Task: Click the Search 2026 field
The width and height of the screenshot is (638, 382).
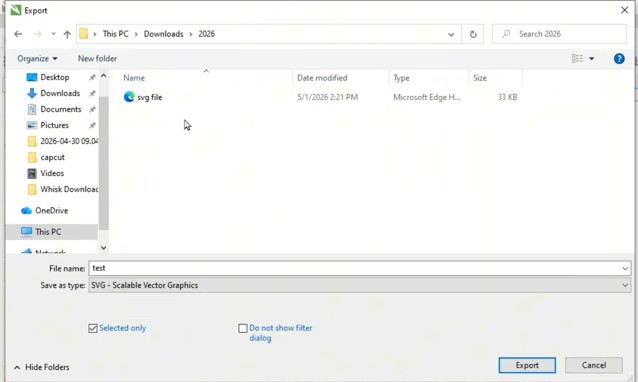Action: [559, 34]
